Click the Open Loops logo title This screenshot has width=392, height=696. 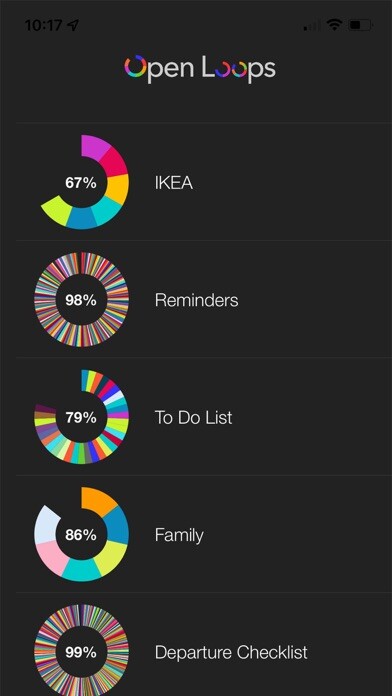[200, 69]
